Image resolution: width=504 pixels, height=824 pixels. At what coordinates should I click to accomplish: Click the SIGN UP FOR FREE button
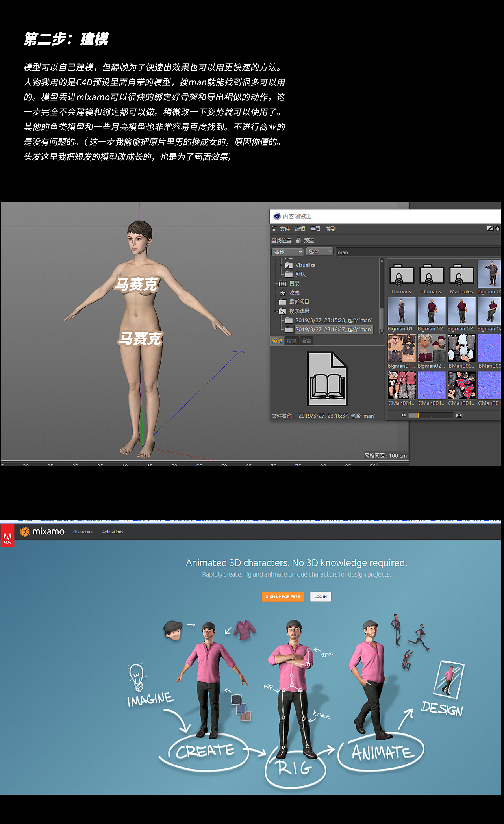click(283, 596)
